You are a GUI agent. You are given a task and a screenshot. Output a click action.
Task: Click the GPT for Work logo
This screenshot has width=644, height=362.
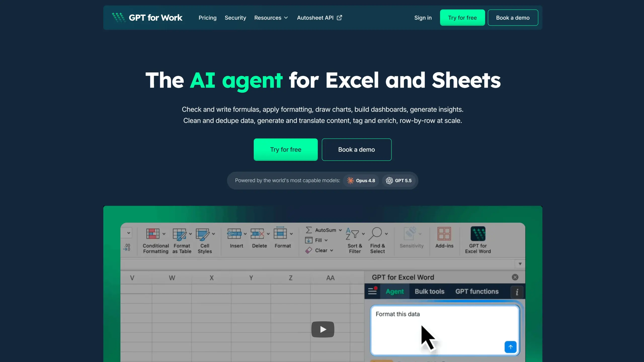click(x=147, y=18)
